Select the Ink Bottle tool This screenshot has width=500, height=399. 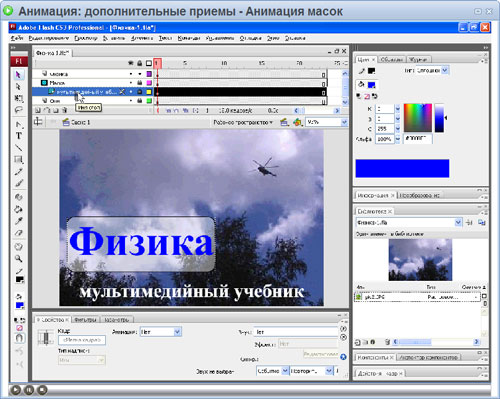(18, 197)
